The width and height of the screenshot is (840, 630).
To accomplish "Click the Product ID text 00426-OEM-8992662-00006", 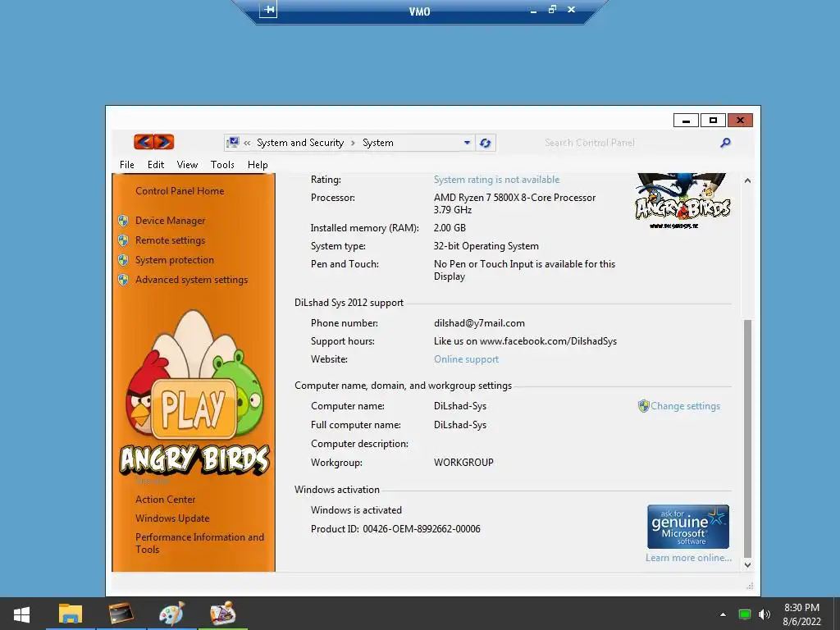I will (422, 529).
